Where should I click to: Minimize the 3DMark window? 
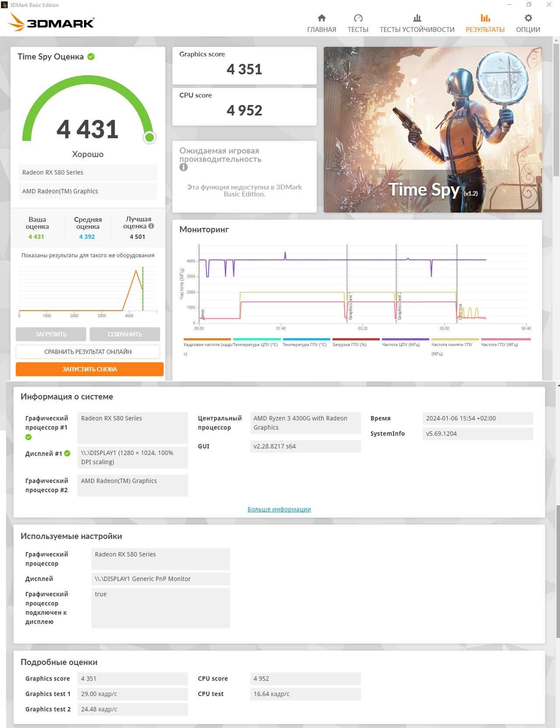point(509,5)
